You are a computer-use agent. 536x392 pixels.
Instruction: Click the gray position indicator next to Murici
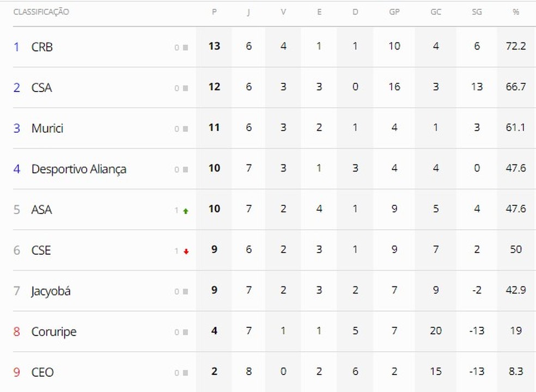point(185,129)
